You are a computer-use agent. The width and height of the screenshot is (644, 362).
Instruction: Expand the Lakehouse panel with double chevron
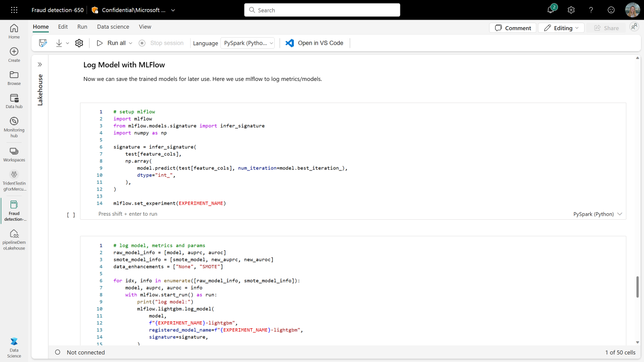(40, 64)
